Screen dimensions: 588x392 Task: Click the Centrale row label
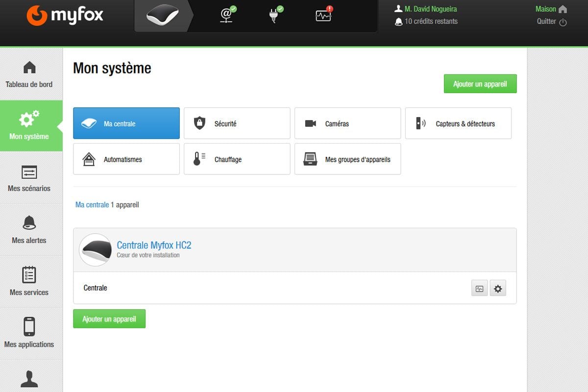click(96, 288)
